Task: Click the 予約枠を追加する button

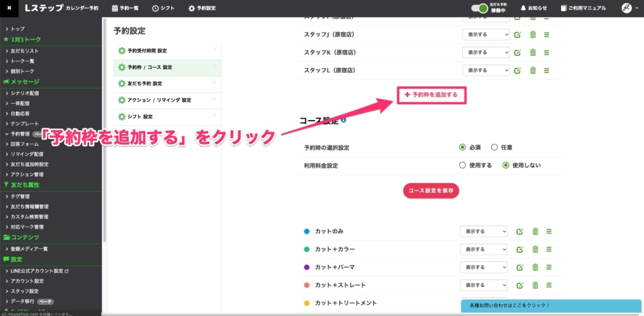Action: point(431,94)
